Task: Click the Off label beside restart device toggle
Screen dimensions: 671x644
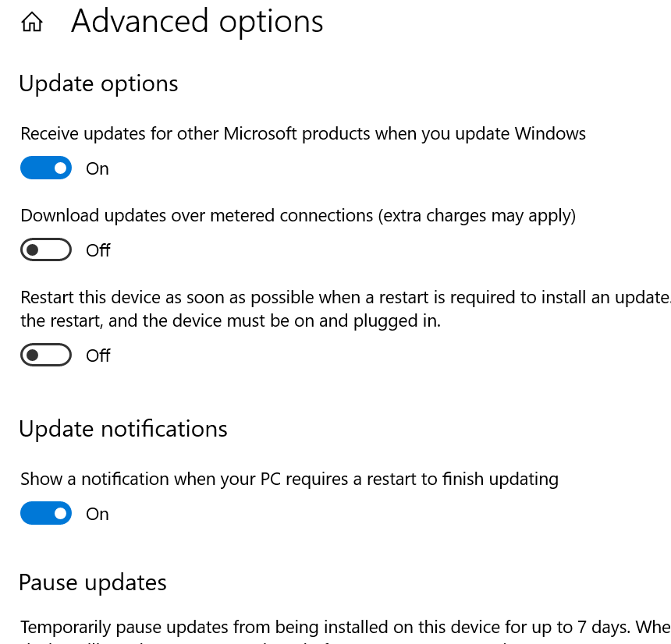Action: tap(98, 355)
